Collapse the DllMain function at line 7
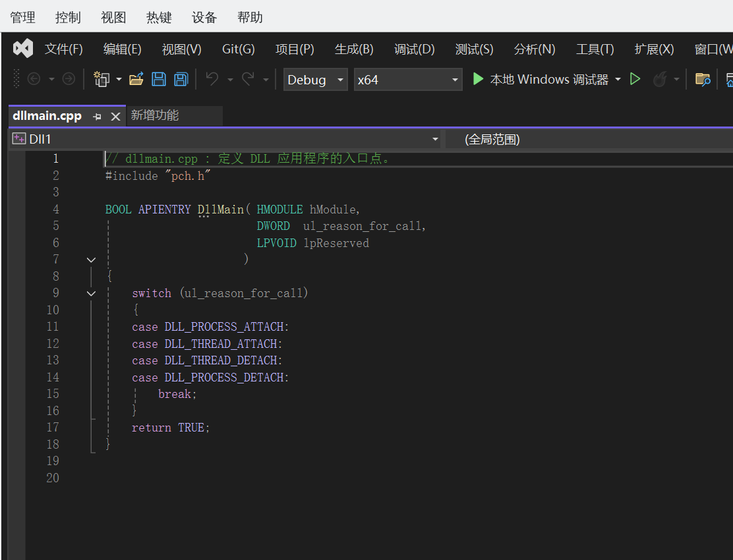 point(91,260)
